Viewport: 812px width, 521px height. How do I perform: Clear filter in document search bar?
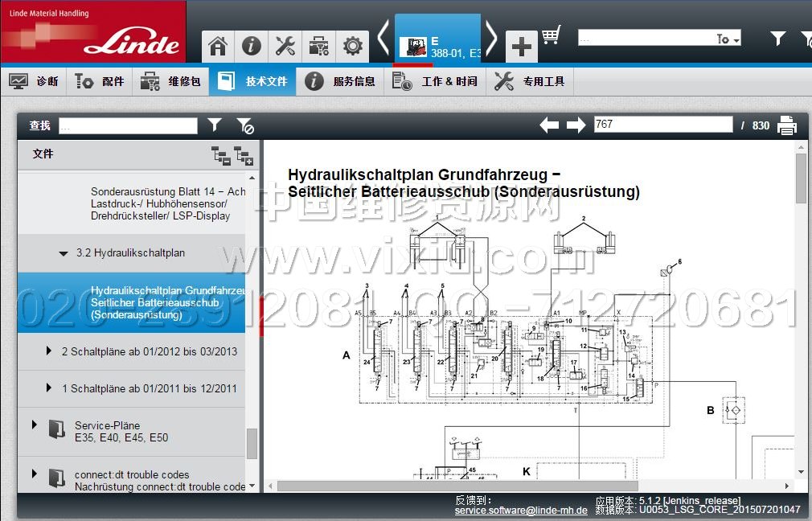[245, 125]
